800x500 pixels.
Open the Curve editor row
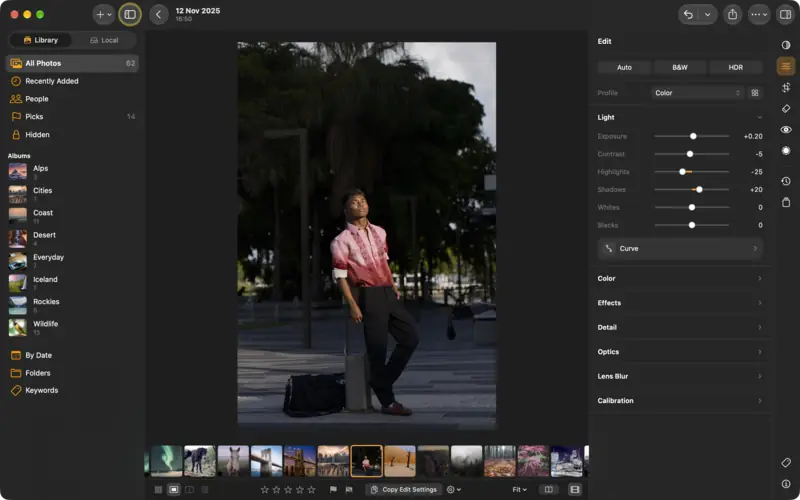(680, 248)
